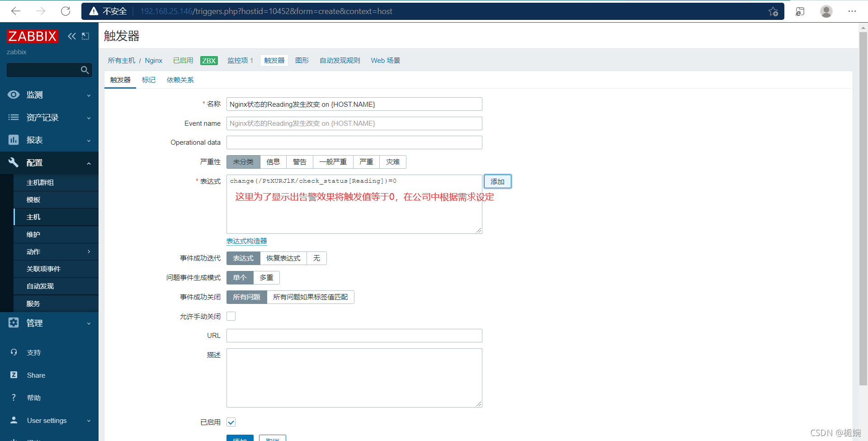868x441 pixels.
Task: Set problem event mode to 多重
Action: [x=266, y=278]
